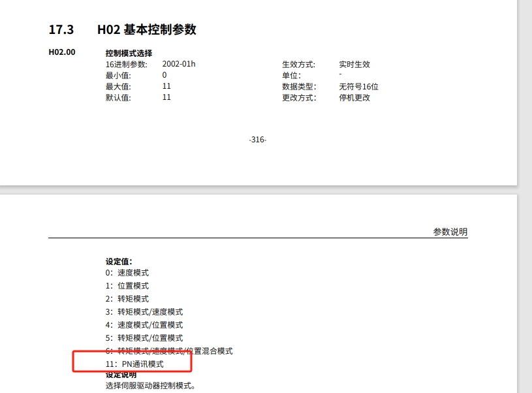Click the parameter code H02.00
Image resolution: width=532 pixels, height=393 pixels.
point(62,52)
